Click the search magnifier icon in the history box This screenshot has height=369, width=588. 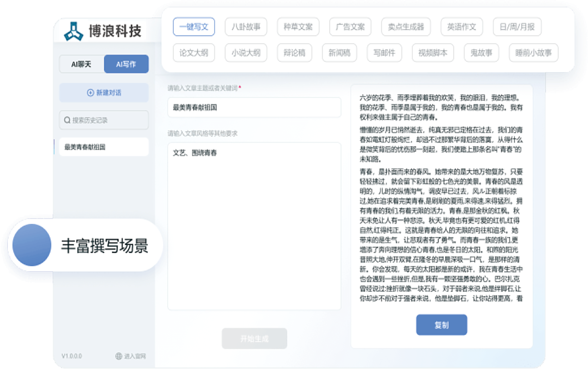67,120
